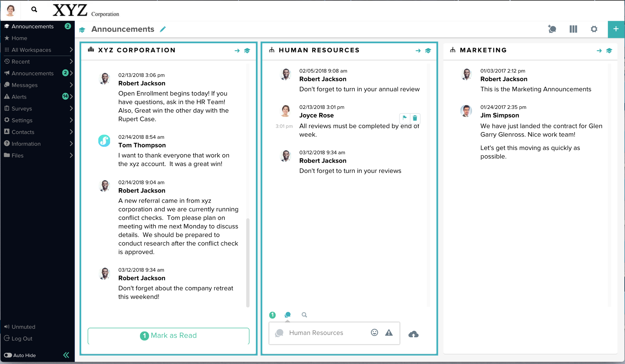The height and width of the screenshot is (364, 625).
Task: Click Joyce Rose's avatar photo
Action: (285, 111)
